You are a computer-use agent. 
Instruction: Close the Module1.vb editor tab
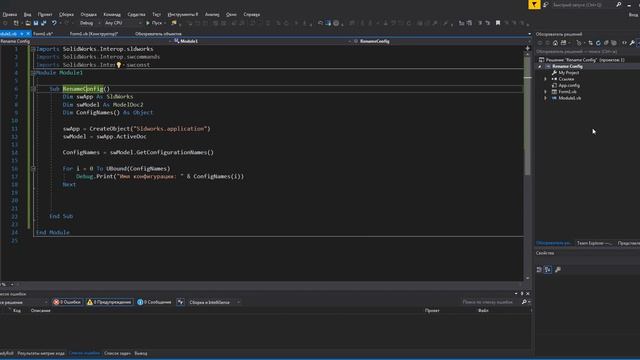pyautogui.click(x=28, y=34)
